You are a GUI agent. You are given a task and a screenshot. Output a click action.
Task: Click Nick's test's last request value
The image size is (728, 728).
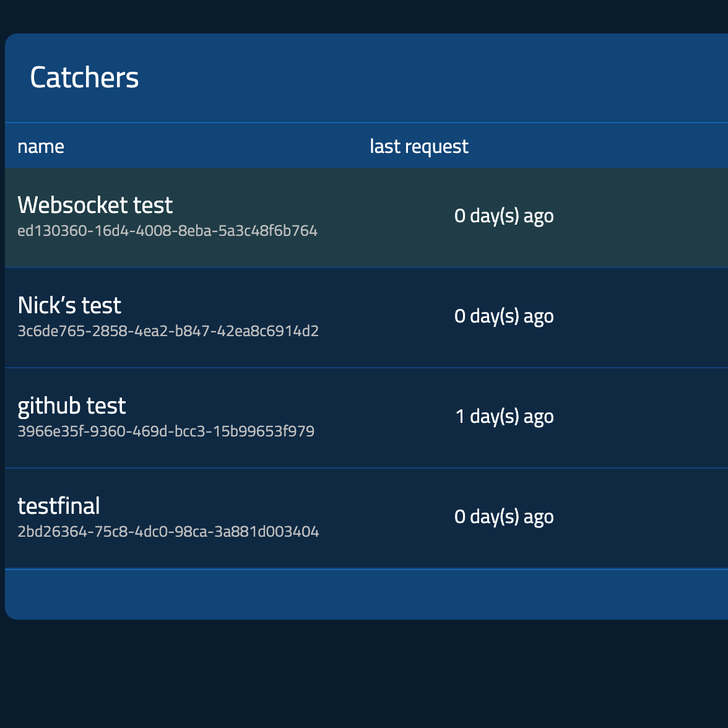coord(503,316)
